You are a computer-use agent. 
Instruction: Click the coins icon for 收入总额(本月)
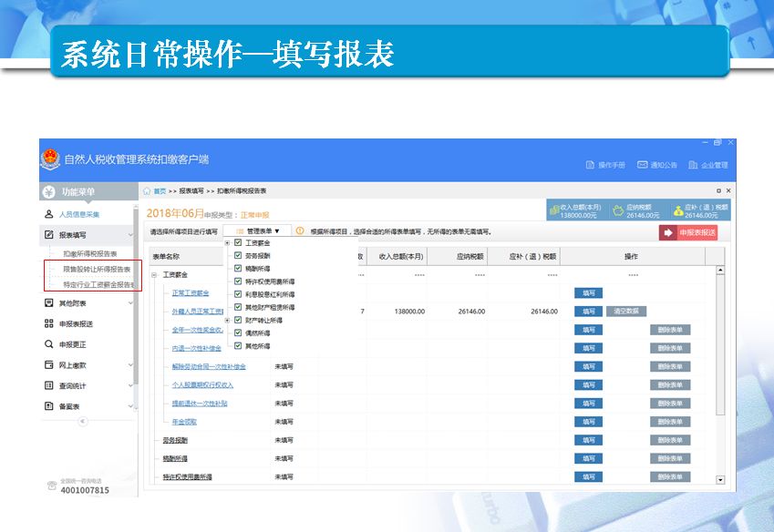tap(554, 210)
